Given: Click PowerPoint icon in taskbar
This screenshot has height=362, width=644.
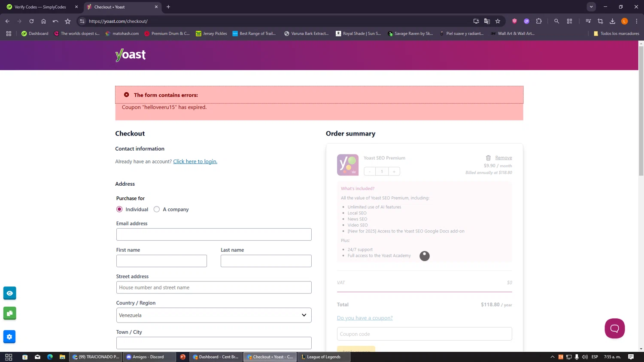Looking at the screenshot, I should pyautogui.click(x=183, y=357).
